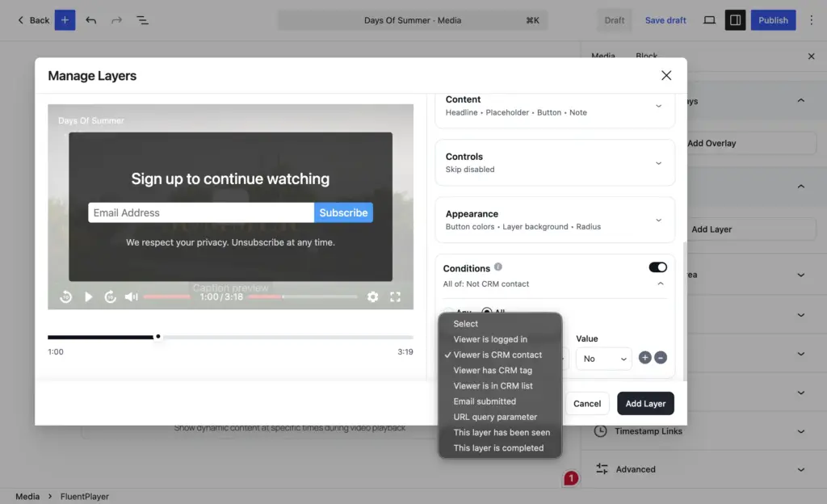Click the Media breadcrumb at bottom

coord(27,496)
